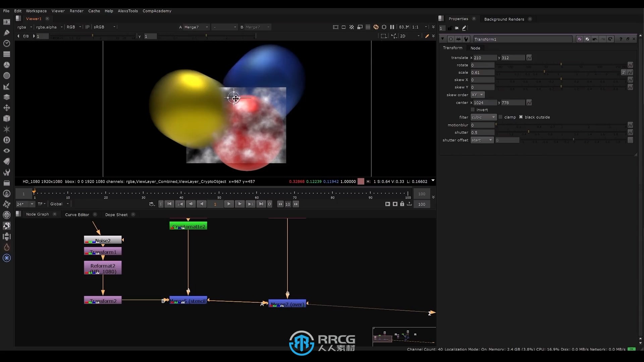Toggle the center node circle icon in Transform1 header
Screen dimensions: 644x362
pos(451,39)
